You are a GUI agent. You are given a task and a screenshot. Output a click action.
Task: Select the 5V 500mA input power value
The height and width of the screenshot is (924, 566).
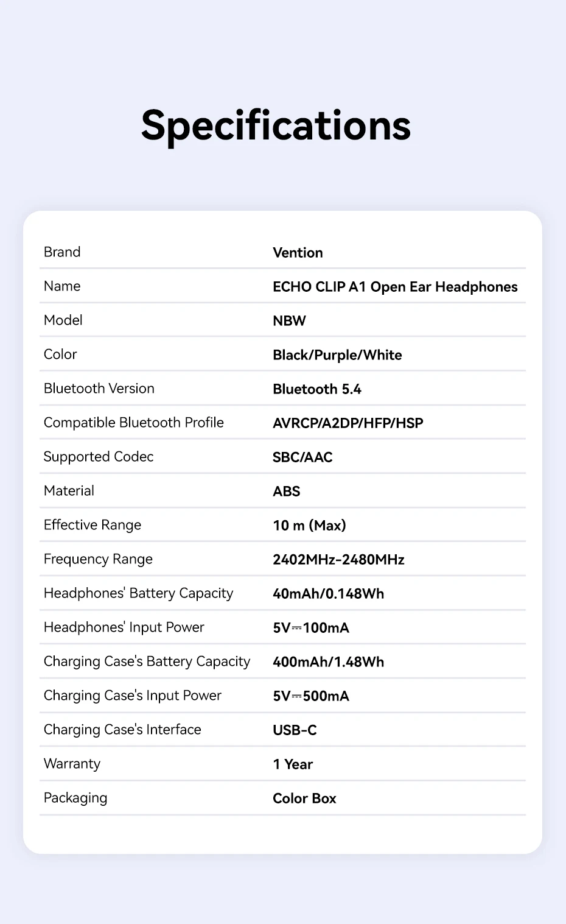pyautogui.click(x=310, y=696)
